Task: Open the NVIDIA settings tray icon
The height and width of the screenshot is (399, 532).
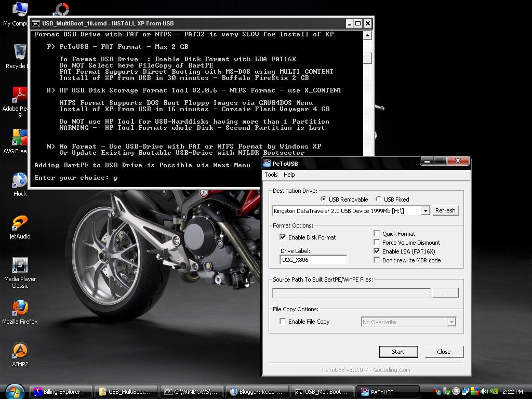Action: click(494, 391)
